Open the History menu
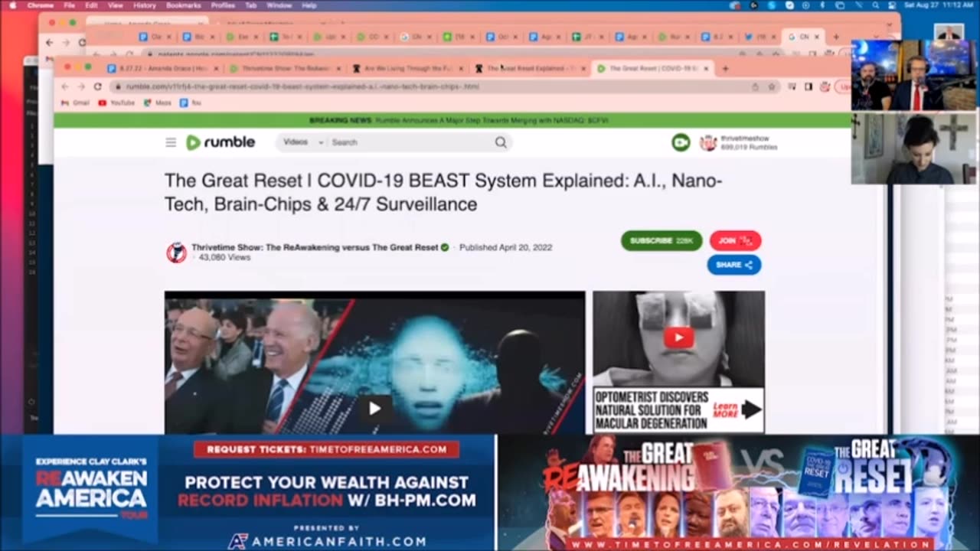980x551 pixels. point(145,5)
